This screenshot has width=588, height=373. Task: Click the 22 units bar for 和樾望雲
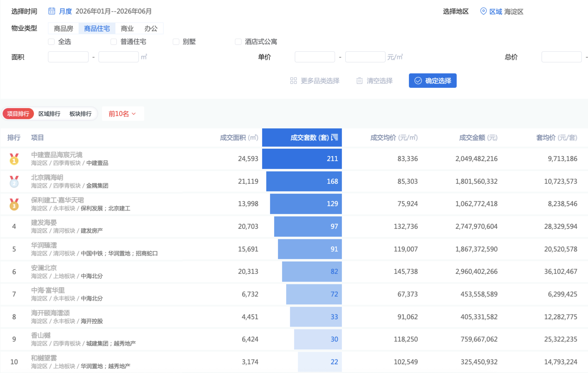(320, 362)
